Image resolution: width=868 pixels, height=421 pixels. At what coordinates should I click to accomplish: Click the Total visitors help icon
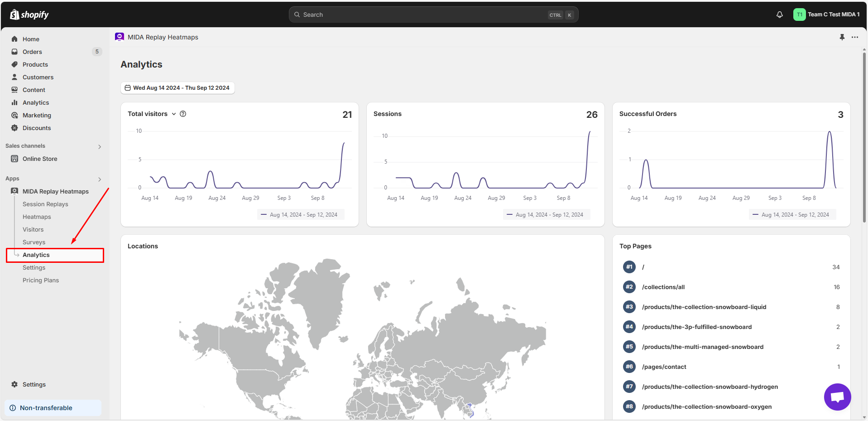pos(183,114)
